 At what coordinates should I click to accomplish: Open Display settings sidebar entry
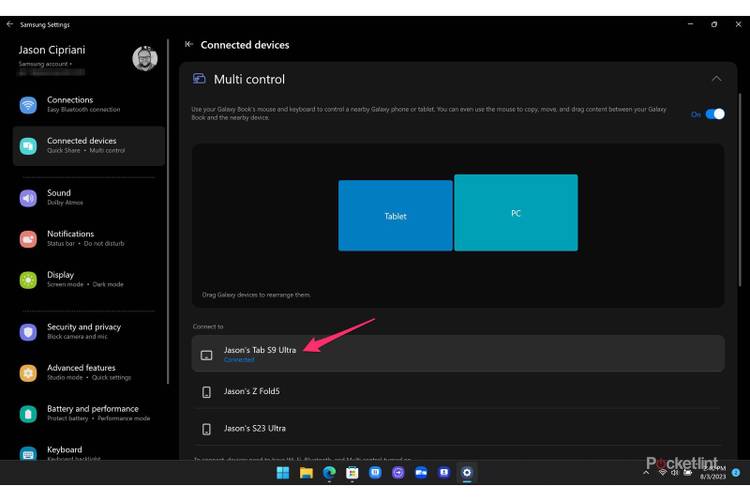coord(89,279)
